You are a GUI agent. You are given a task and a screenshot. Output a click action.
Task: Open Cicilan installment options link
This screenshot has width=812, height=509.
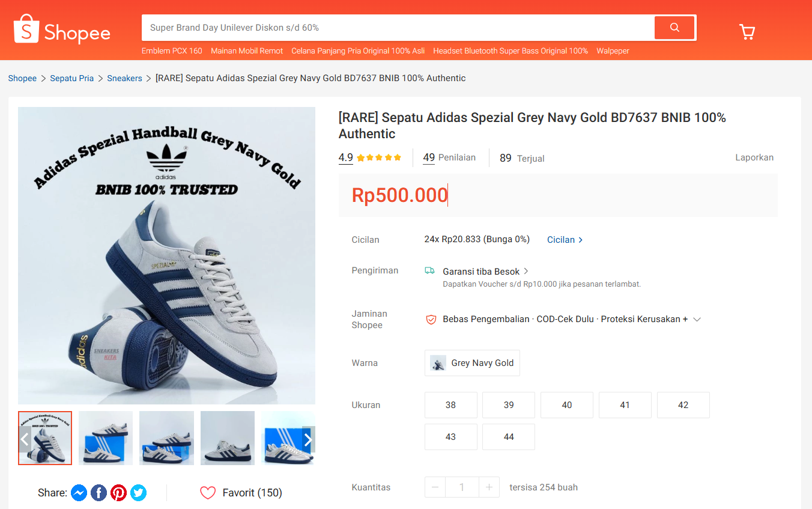pyautogui.click(x=565, y=240)
